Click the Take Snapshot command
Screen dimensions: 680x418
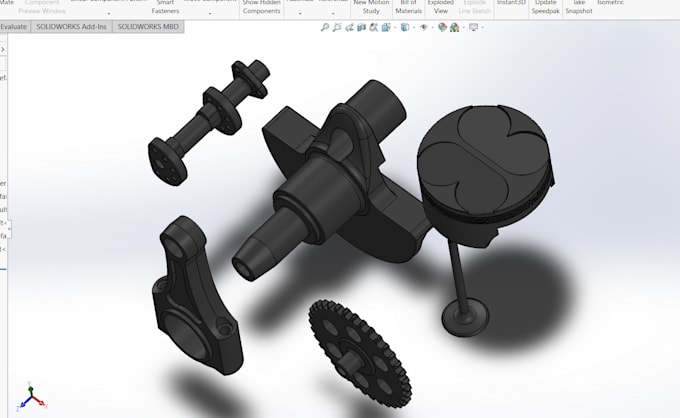click(x=579, y=7)
